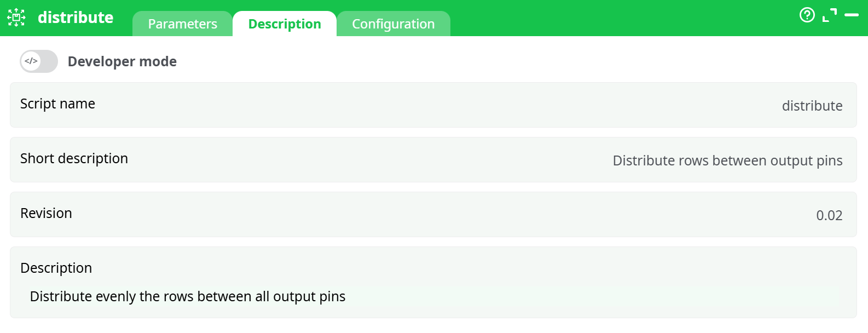Click the script name value 'distribute'

pos(812,106)
